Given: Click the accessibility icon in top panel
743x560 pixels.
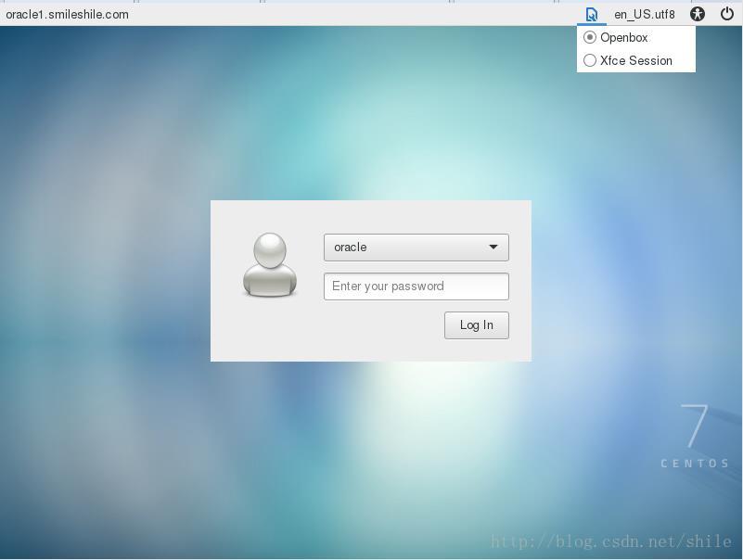Looking at the screenshot, I should point(698,14).
